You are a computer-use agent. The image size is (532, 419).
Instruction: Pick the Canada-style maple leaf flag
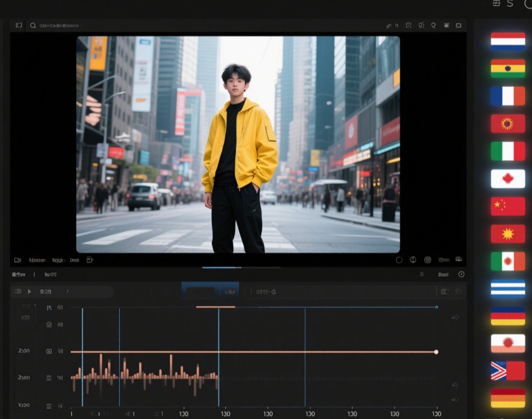click(x=508, y=179)
